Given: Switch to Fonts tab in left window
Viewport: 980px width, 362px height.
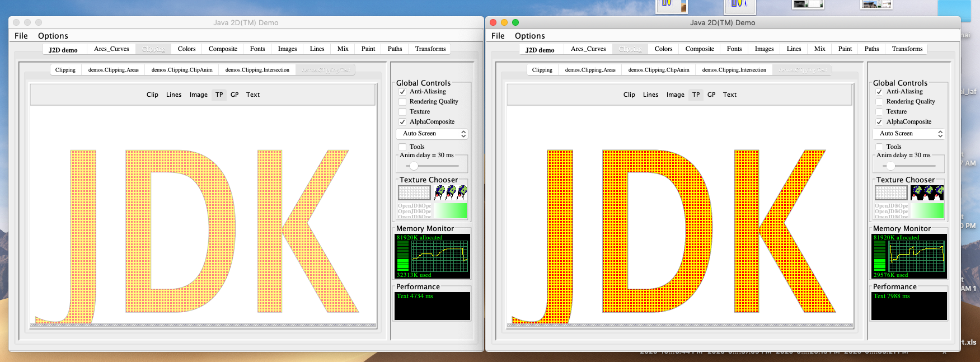Looking at the screenshot, I should [x=257, y=49].
